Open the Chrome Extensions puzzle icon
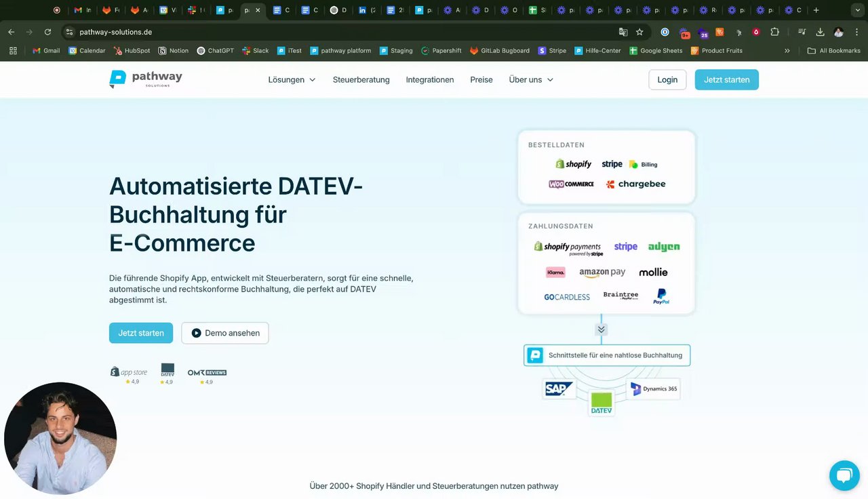This screenshot has width=868, height=499. point(774,32)
